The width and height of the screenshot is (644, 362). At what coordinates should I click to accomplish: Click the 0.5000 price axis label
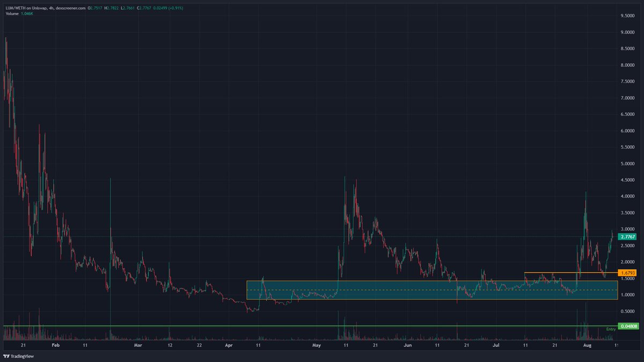pos(628,312)
